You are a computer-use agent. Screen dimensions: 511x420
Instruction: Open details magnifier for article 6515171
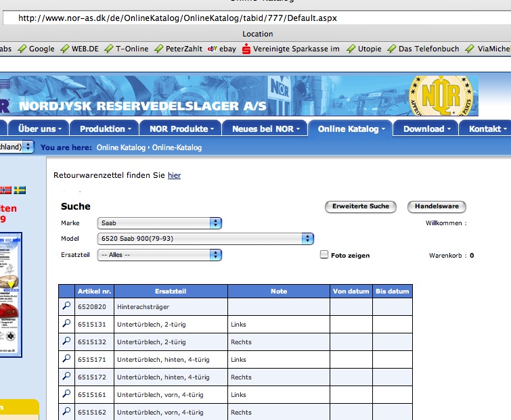pyautogui.click(x=66, y=358)
